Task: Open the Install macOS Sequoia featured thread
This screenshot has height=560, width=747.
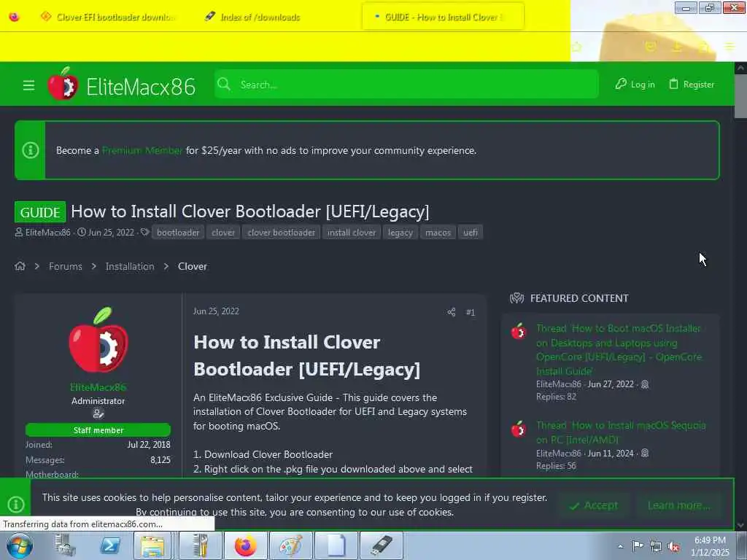Action: [621, 432]
